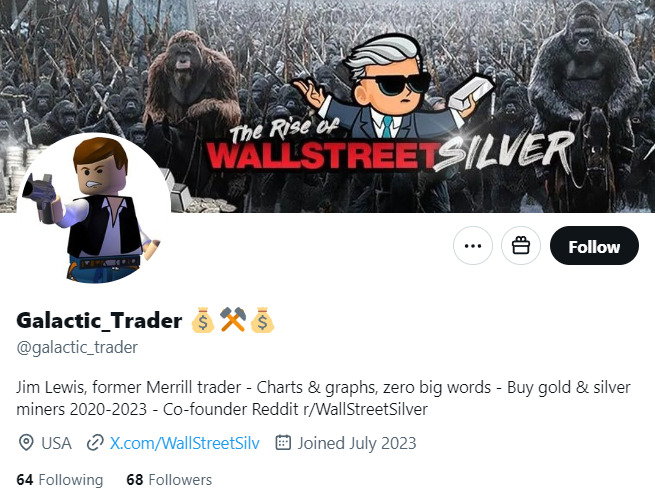Click the calendar icon by Joined date
The height and width of the screenshot is (490, 655).
point(283,442)
